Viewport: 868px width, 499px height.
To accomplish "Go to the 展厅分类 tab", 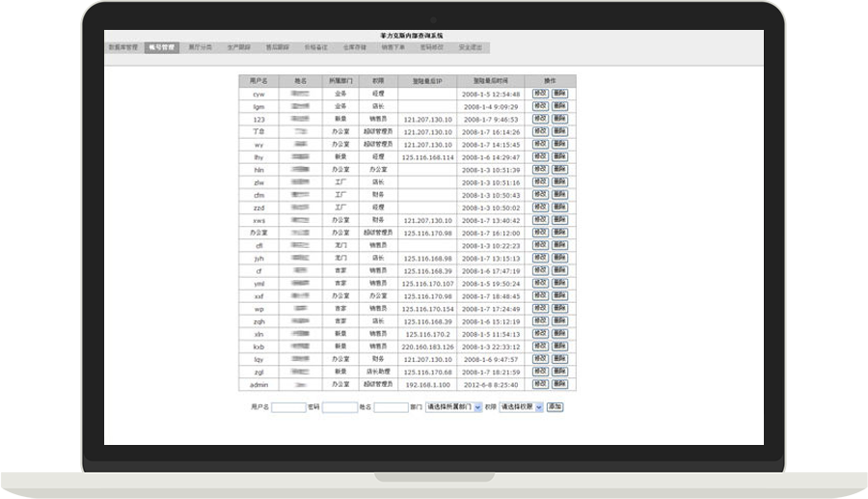I will click(201, 47).
